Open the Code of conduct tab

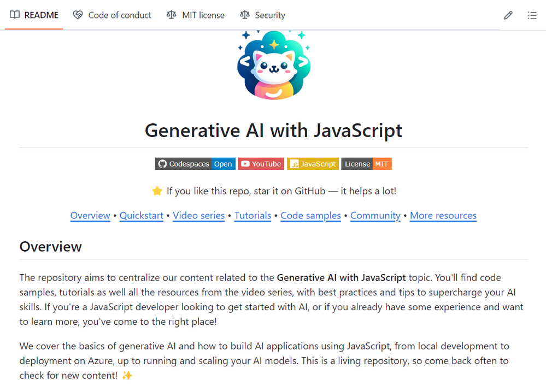112,15
